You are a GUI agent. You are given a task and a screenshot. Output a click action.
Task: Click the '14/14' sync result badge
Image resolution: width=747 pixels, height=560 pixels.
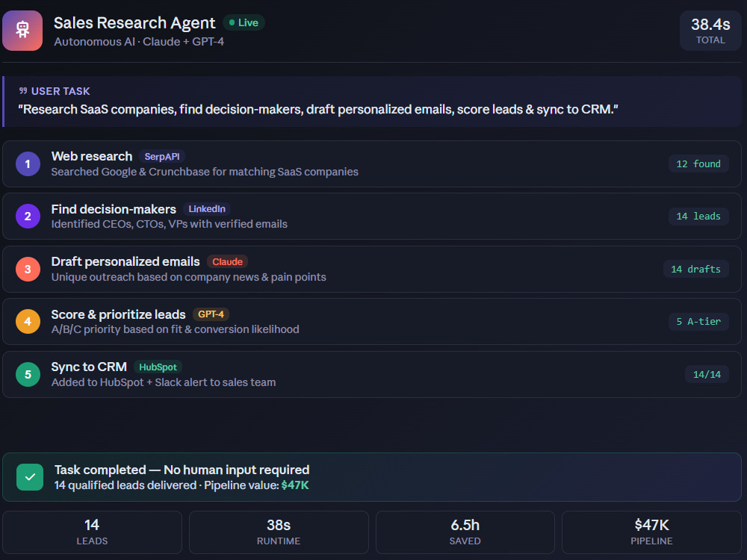pos(707,374)
